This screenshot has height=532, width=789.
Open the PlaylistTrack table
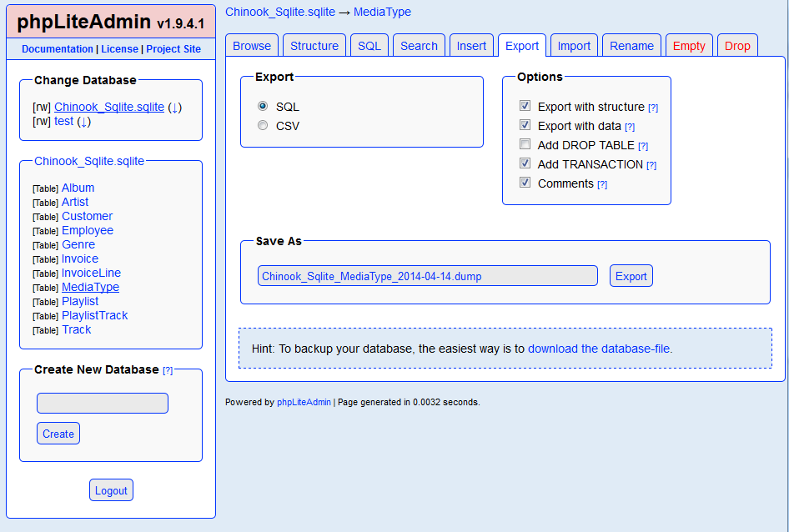pyautogui.click(x=94, y=315)
